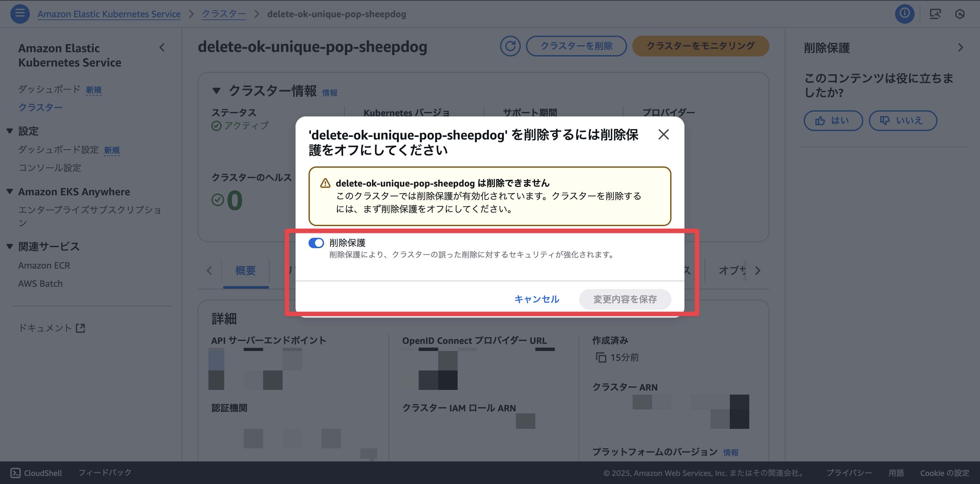Collapse the 設定 sidebar section
This screenshot has height=484, width=980.
[10, 131]
